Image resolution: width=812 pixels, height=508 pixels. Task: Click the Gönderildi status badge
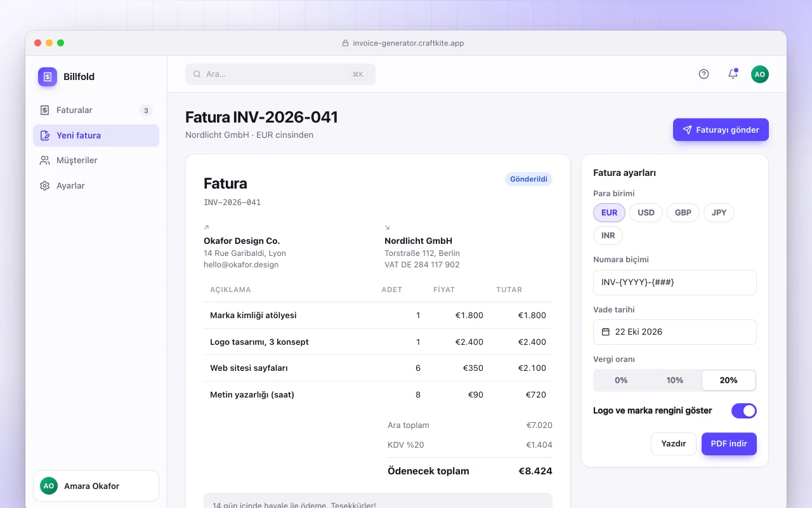(528, 179)
